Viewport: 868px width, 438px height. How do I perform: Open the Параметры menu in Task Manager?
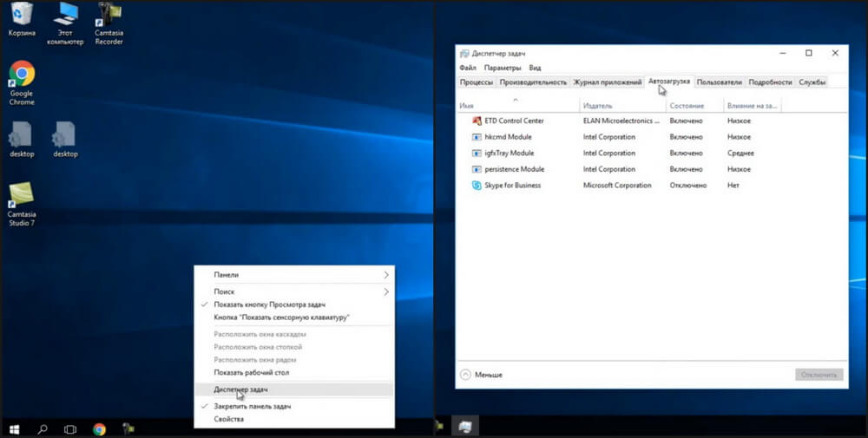[503, 68]
